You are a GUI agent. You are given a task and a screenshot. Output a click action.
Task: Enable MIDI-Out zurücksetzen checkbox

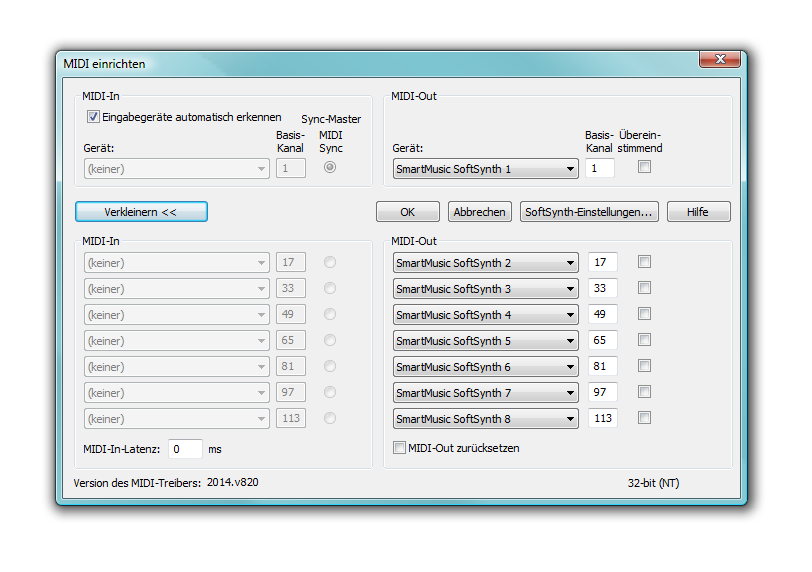click(x=400, y=448)
